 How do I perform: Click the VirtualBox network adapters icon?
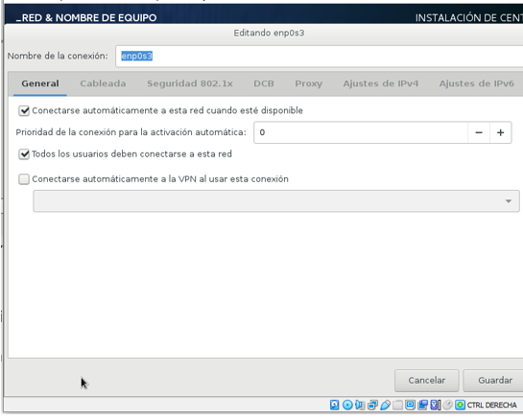[372, 405]
